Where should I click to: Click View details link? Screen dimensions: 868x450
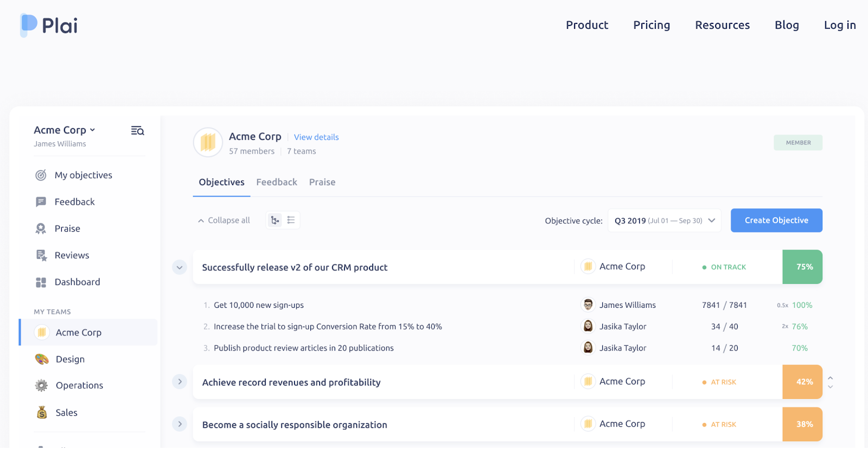point(316,137)
